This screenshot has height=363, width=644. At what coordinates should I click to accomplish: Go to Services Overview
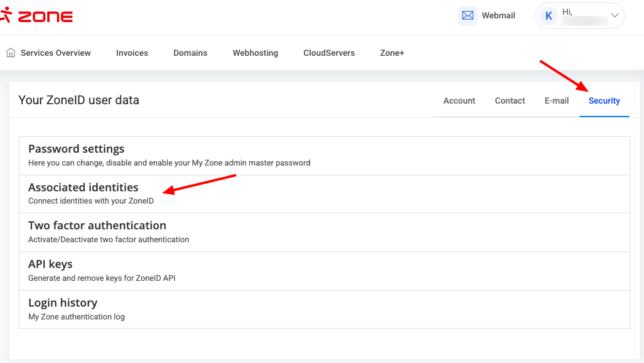(x=55, y=53)
